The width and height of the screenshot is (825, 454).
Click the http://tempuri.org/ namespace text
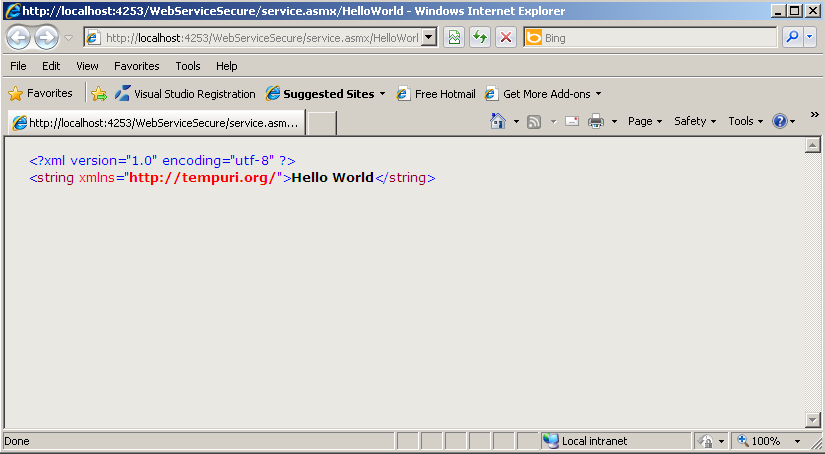point(202,178)
